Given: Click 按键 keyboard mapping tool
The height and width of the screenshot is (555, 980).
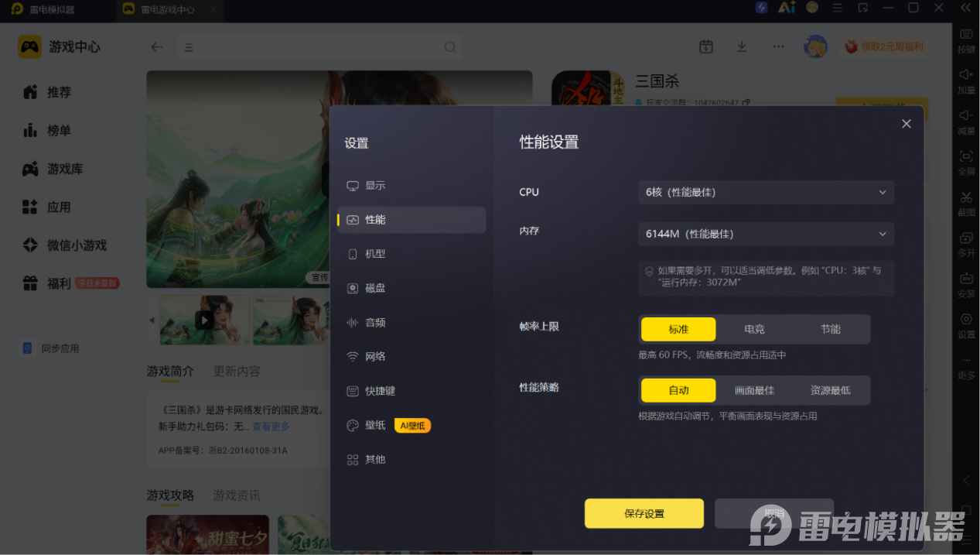Looking at the screenshot, I should tap(966, 41).
